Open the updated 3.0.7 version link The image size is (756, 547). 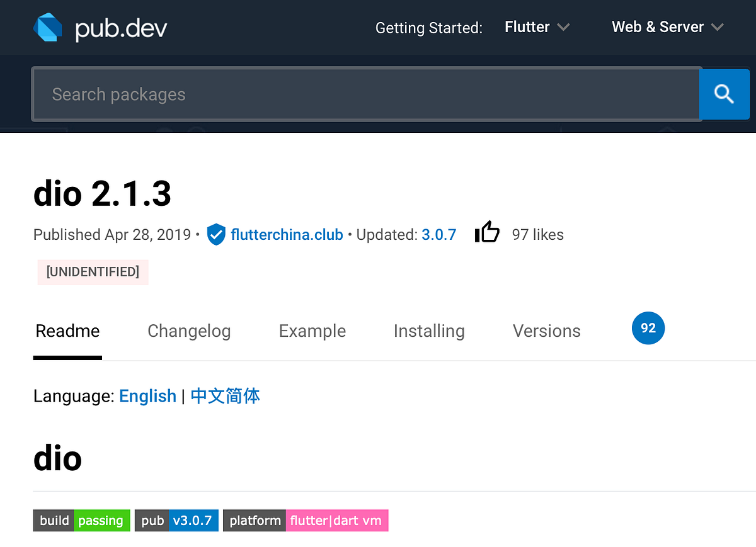tap(438, 235)
